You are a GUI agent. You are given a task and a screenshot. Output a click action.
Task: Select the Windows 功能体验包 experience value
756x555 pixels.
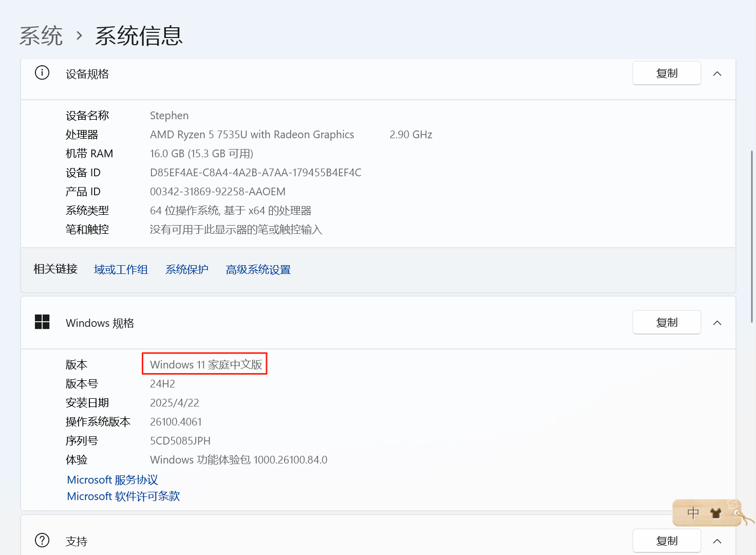[239, 460]
